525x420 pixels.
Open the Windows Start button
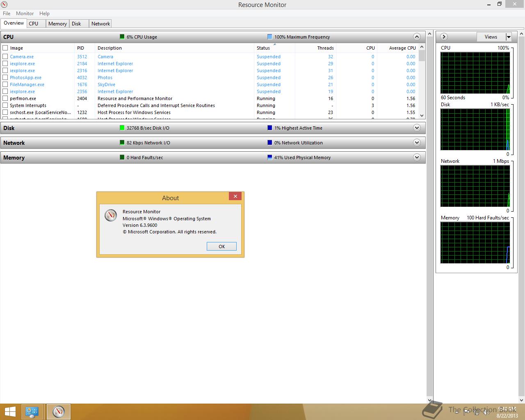(x=10, y=412)
